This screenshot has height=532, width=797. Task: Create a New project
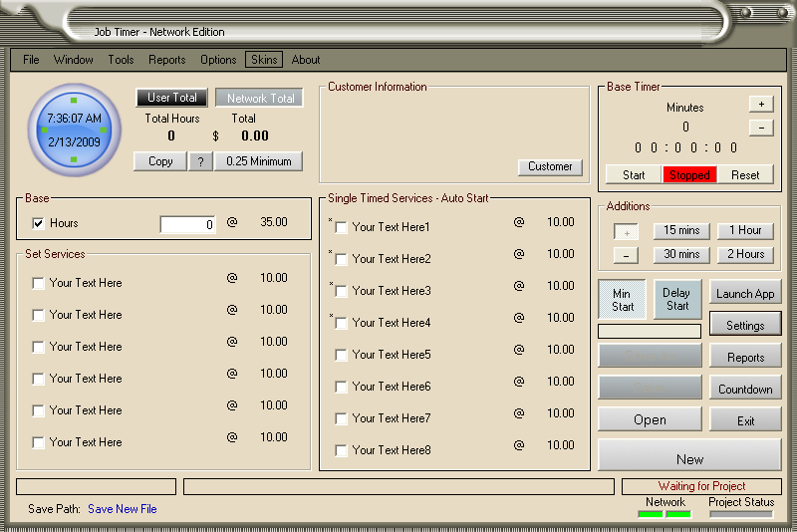pos(689,455)
